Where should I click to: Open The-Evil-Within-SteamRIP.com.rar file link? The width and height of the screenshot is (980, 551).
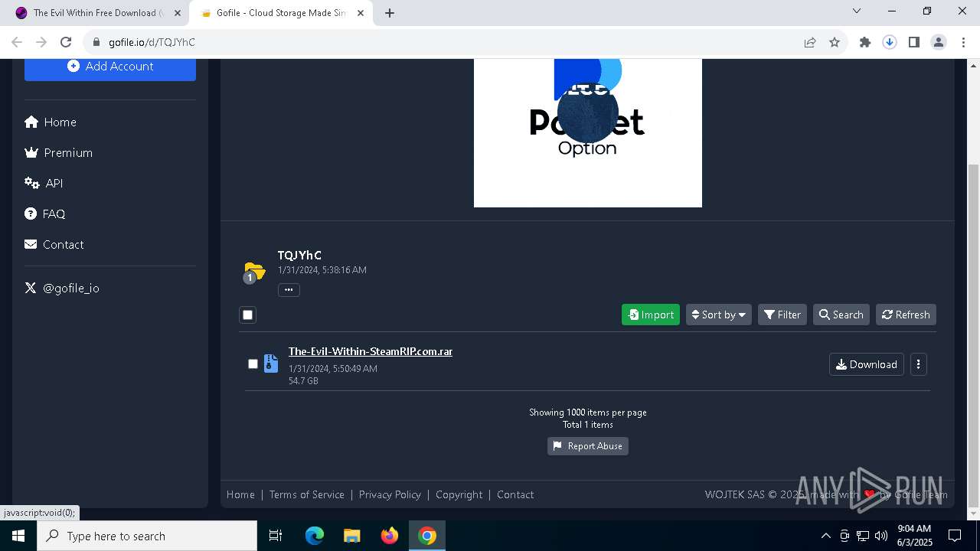point(371,351)
